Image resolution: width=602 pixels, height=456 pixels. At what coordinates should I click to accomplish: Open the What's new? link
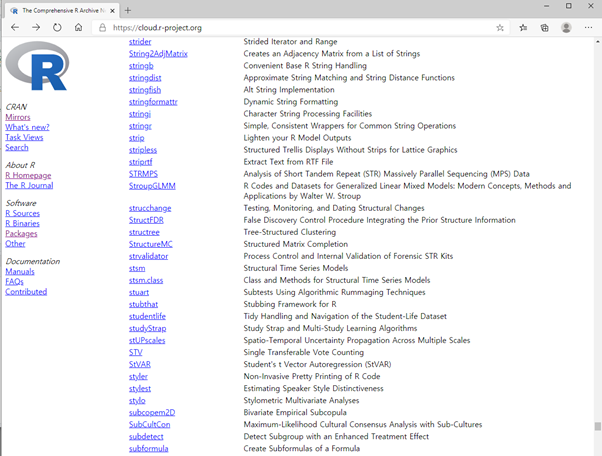pyautogui.click(x=27, y=127)
